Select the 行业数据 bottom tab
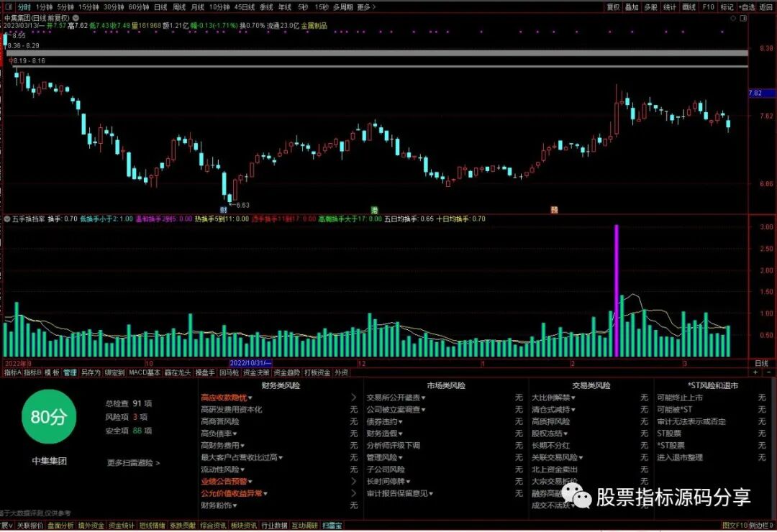777x532 pixels. [274, 526]
